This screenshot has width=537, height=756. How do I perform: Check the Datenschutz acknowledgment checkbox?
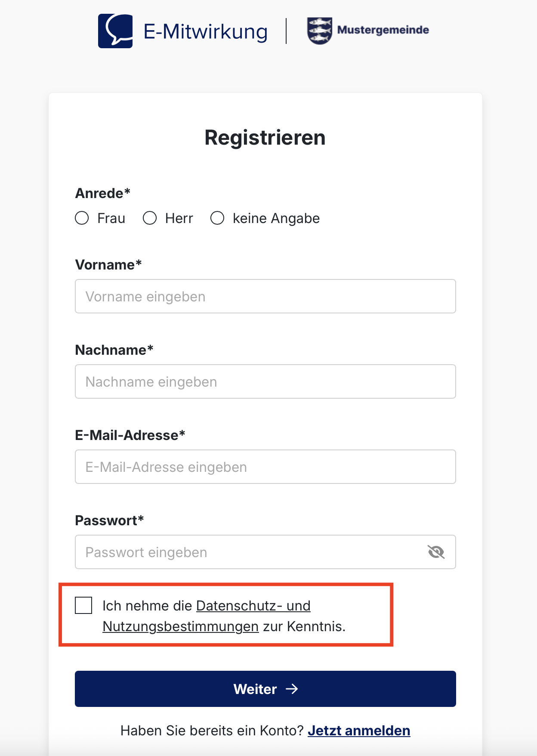coord(83,605)
